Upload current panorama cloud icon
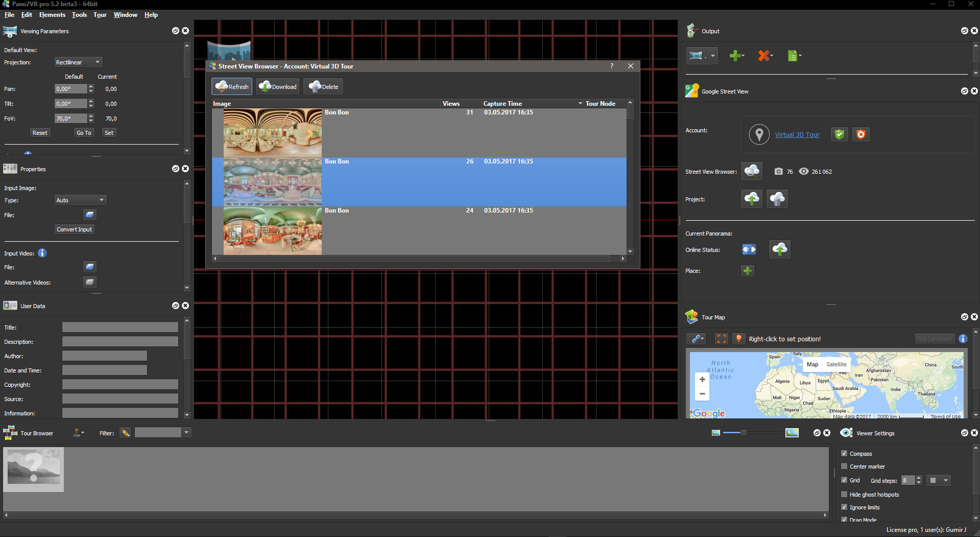 click(780, 249)
